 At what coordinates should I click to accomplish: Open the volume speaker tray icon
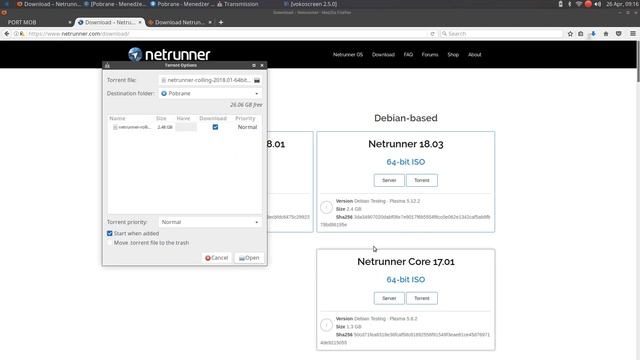[598, 4]
